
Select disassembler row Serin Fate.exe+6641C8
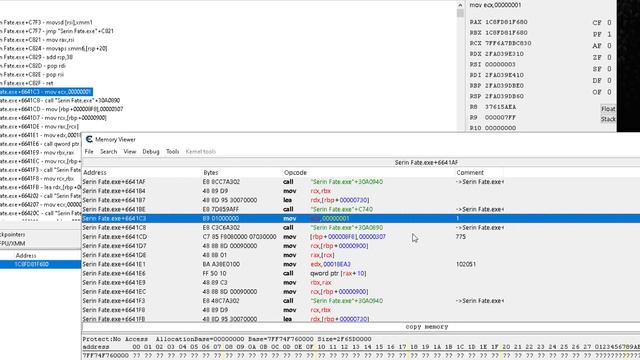click(x=361, y=228)
